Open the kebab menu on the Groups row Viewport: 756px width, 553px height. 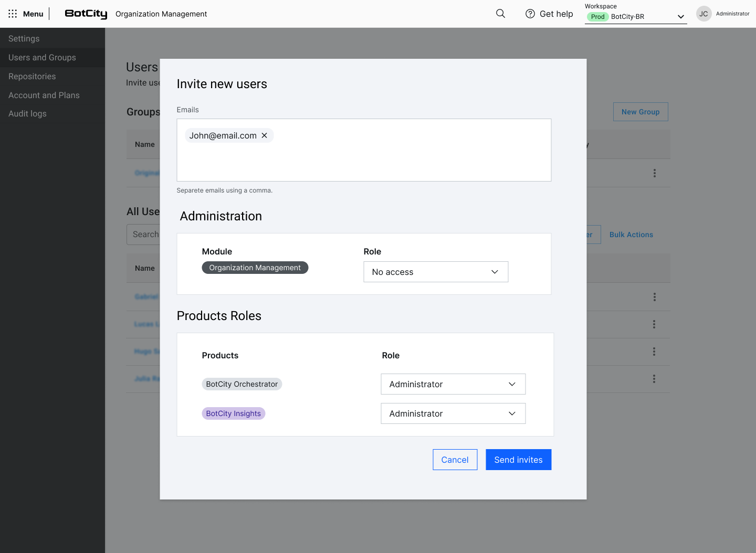(654, 173)
